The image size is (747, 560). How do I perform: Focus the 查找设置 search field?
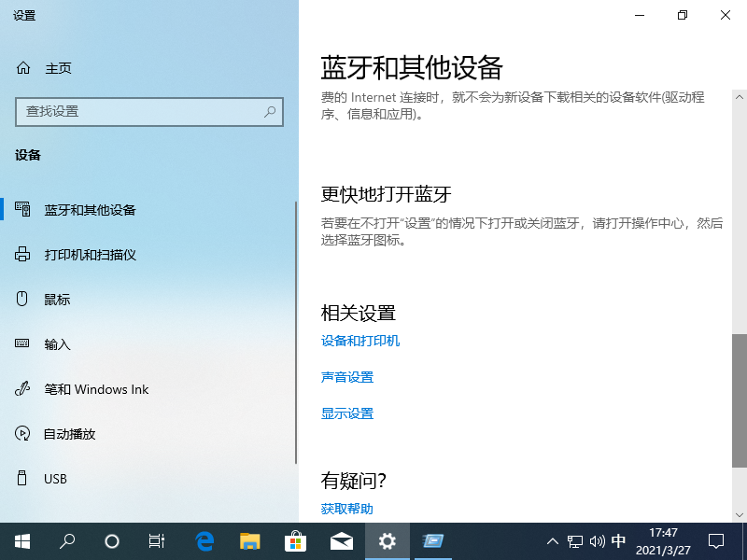pos(140,111)
